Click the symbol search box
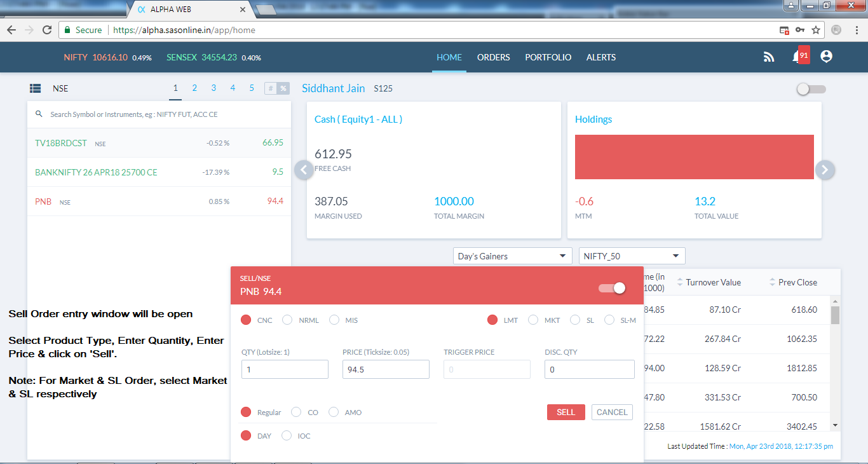 (x=159, y=114)
